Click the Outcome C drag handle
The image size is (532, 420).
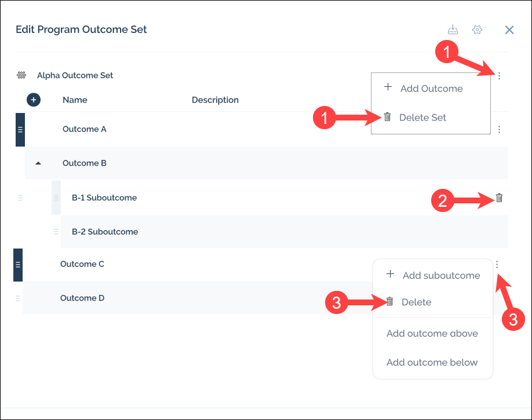[18, 265]
